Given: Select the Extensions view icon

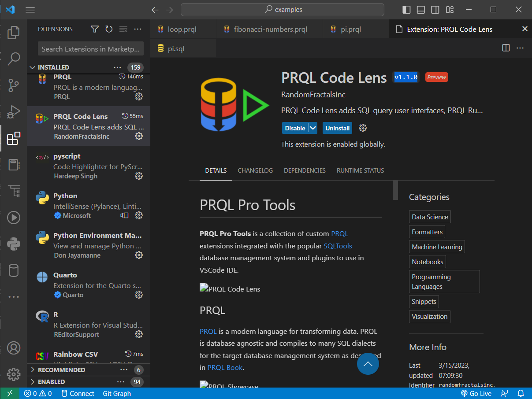Looking at the screenshot, I should [14, 138].
